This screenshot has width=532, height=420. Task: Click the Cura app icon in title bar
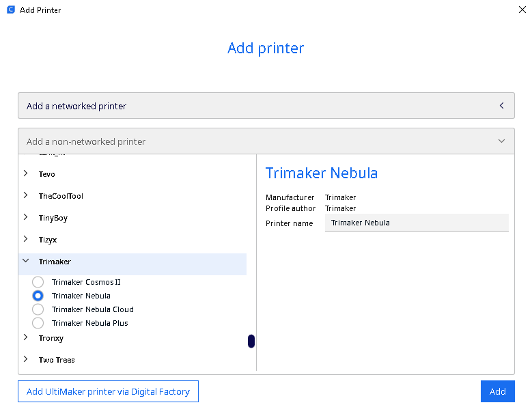click(x=10, y=10)
